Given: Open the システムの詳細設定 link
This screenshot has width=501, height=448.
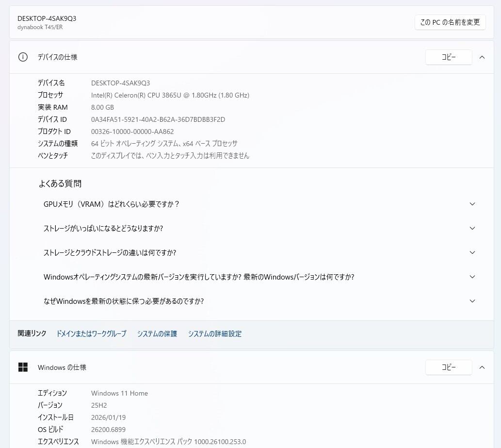Looking at the screenshot, I should click(x=215, y=334).
